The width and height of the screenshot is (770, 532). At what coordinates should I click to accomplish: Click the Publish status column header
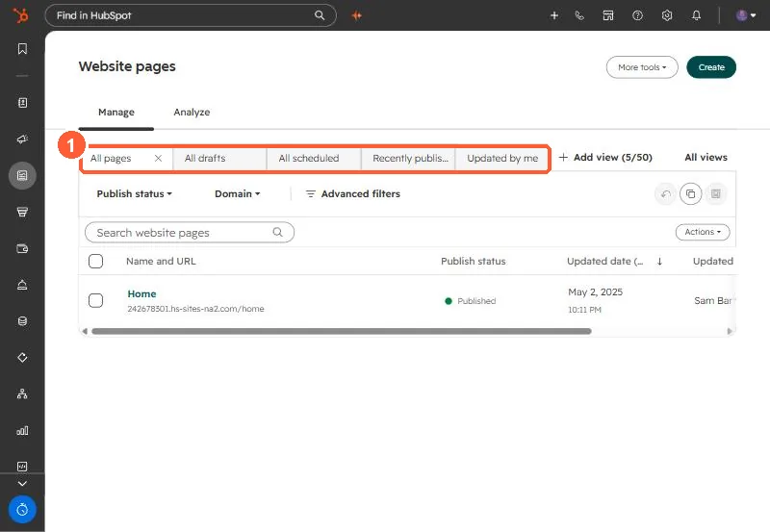click(x=473, y=261)
